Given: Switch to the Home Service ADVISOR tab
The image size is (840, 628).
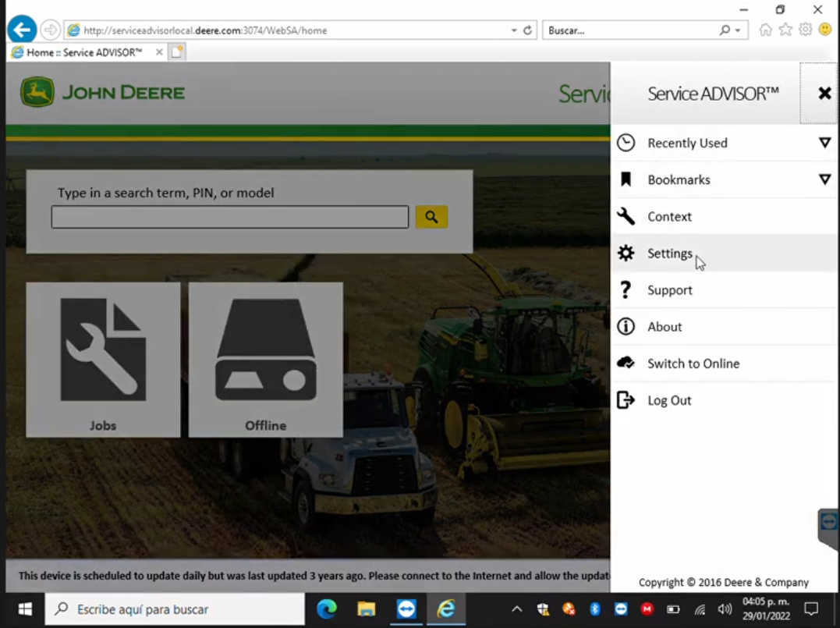Looking at the screenshot, I should [82, 51].
